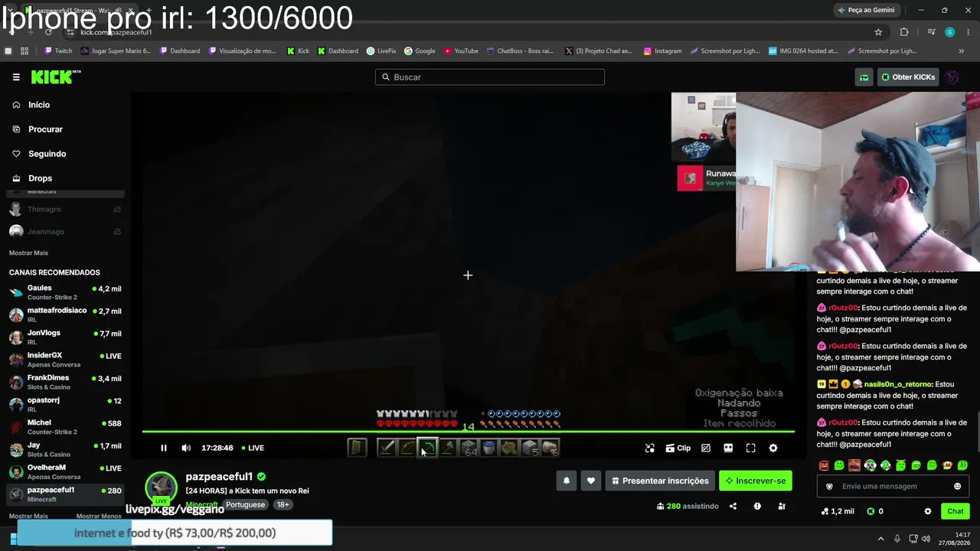Click the Obter KICKs button

coord(908,77)
